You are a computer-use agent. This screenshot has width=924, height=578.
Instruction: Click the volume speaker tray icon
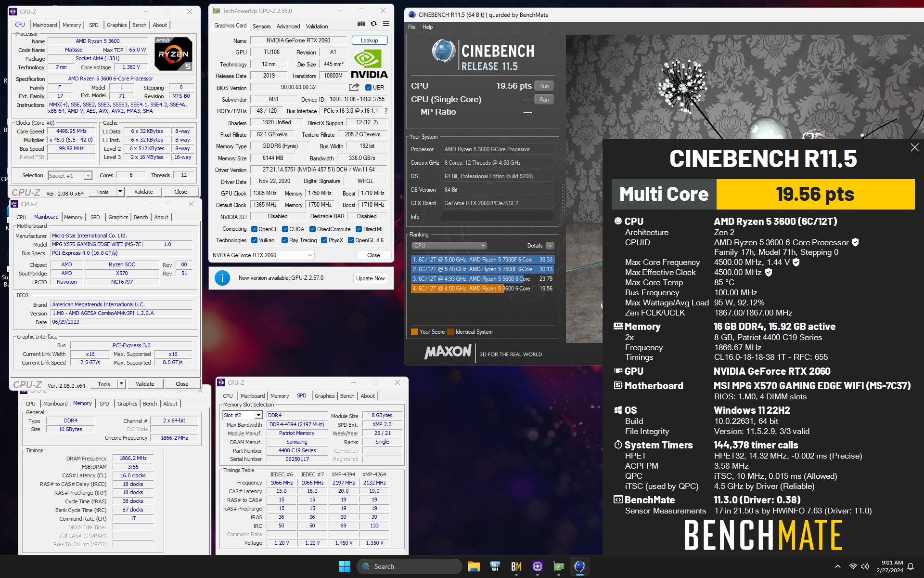click(x=865, y=566)
